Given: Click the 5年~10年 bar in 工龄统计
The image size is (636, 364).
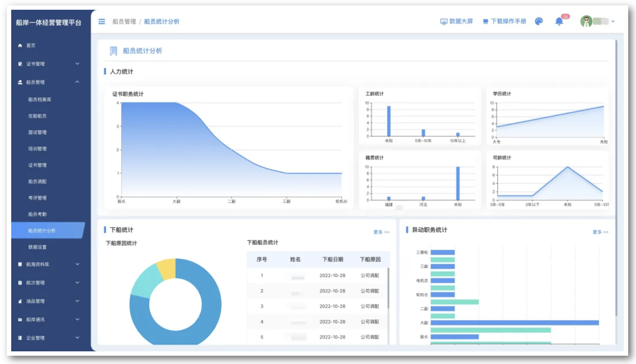Looking at the screenshot, I should point(423,133).
